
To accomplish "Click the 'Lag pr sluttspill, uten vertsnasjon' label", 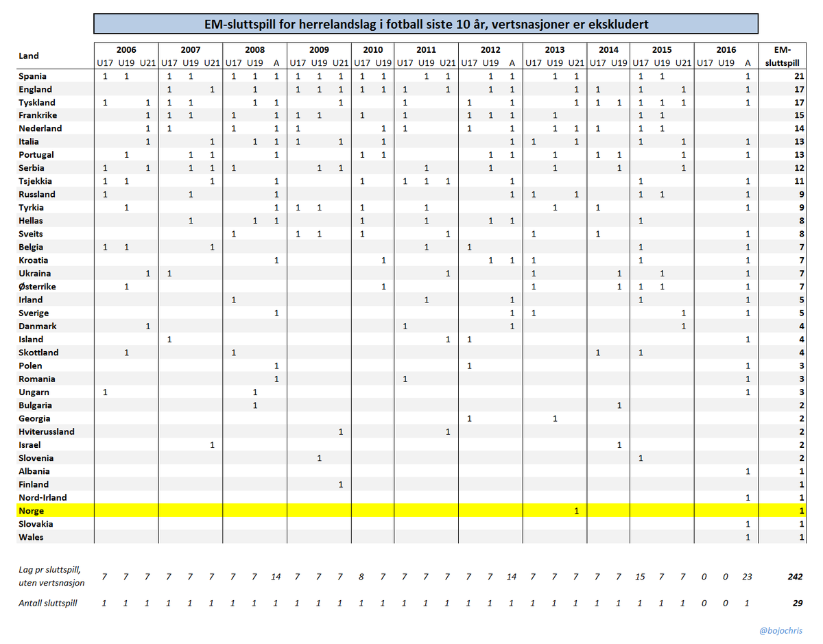I will [51, 576].
